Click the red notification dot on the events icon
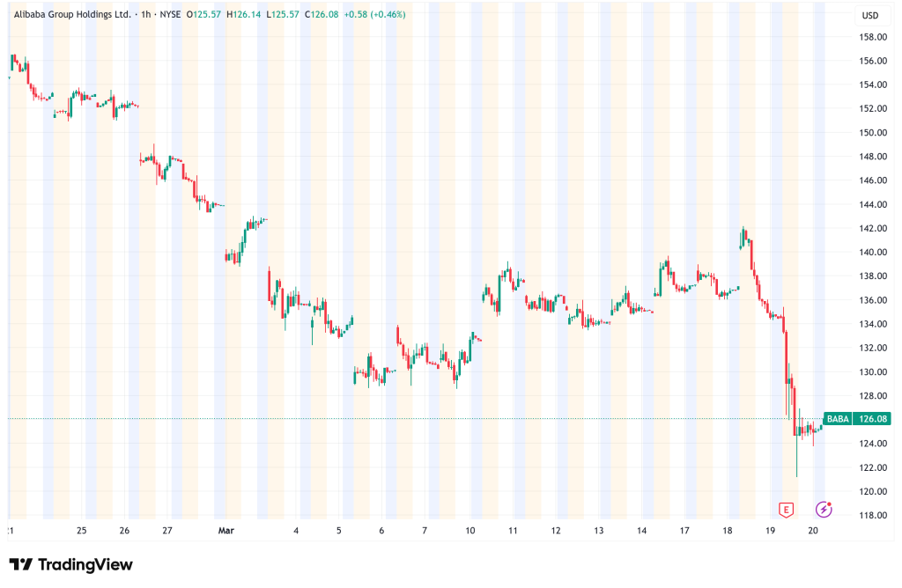 (x=829, y=503)
